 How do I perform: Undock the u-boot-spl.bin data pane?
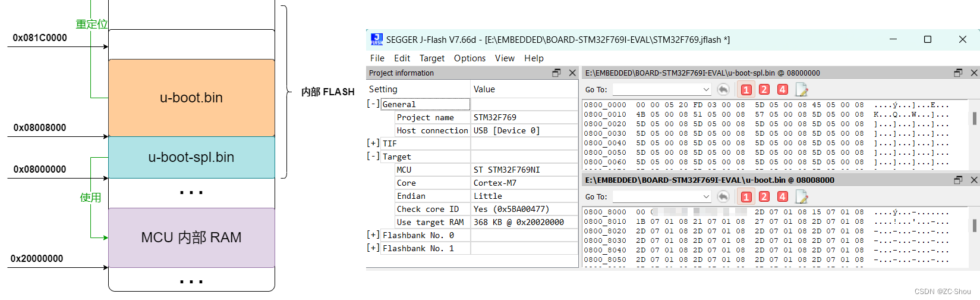958,73
